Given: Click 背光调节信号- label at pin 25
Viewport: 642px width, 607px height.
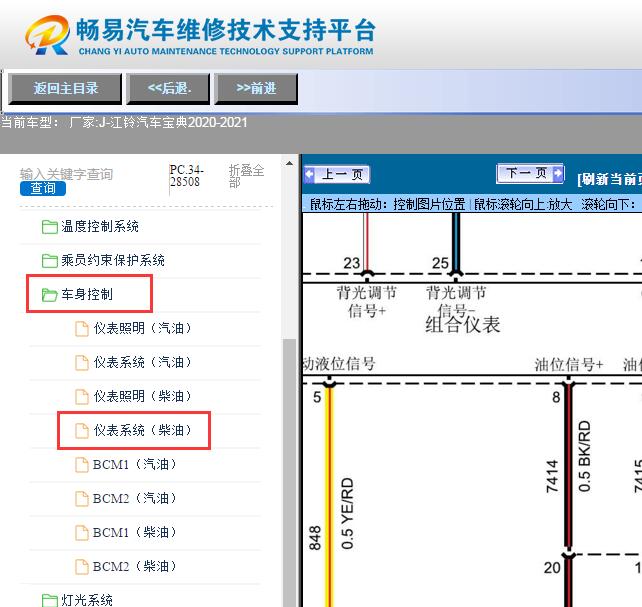Looking at the screenshot, I should [x=456, y=302].
